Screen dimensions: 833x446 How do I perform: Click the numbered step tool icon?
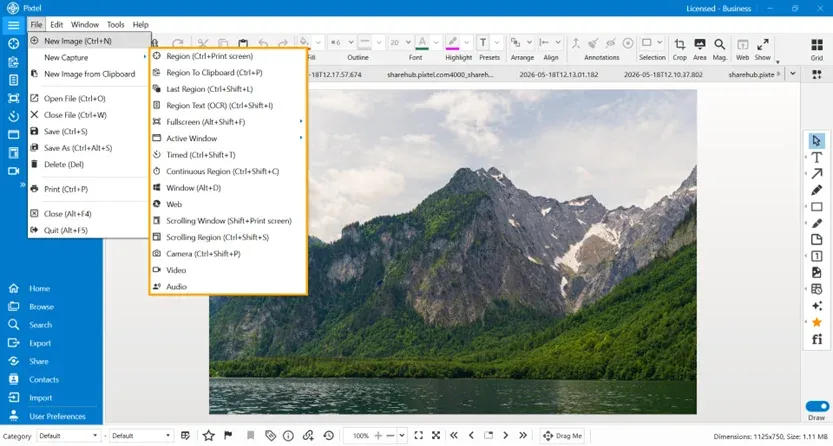[x=817, y=256]
